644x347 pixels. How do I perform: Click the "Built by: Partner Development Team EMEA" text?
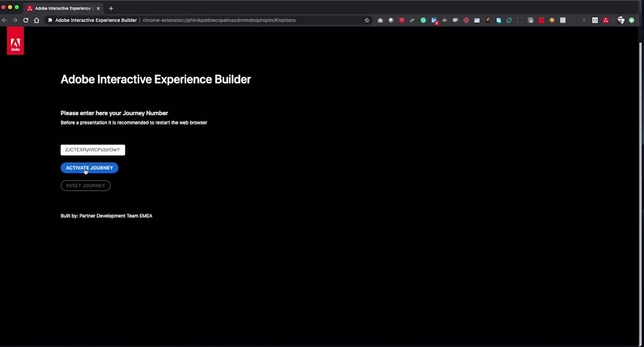click(107, 215)
